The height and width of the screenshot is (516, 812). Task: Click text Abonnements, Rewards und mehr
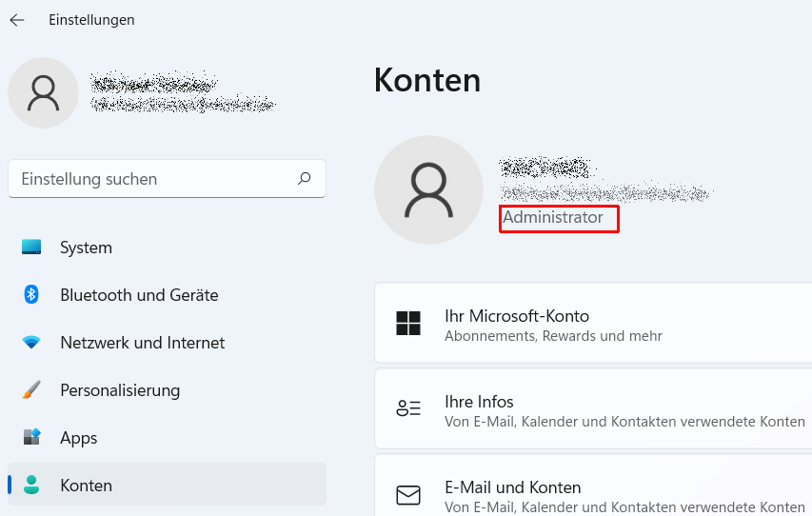click(x=553, y=336)
